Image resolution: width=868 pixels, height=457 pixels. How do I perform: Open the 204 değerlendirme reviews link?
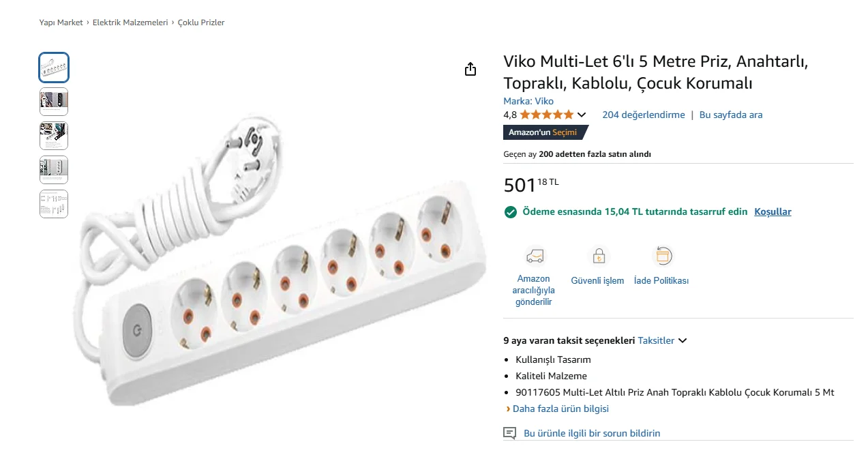pyautogui.click(x=644, y=115)
